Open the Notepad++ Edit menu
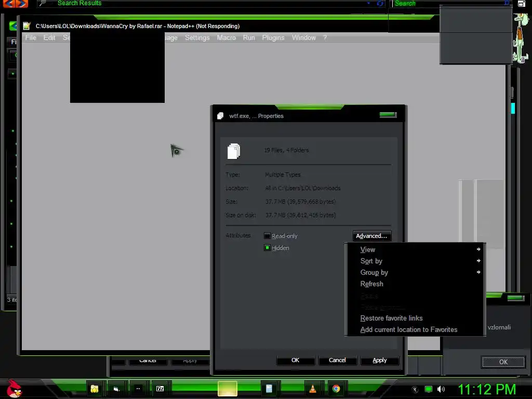 49,37
